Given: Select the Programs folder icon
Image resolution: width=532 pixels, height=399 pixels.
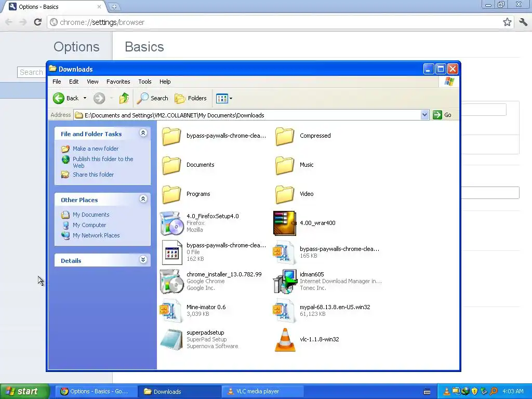Looking at the screenshot, I should pos(171,194).
